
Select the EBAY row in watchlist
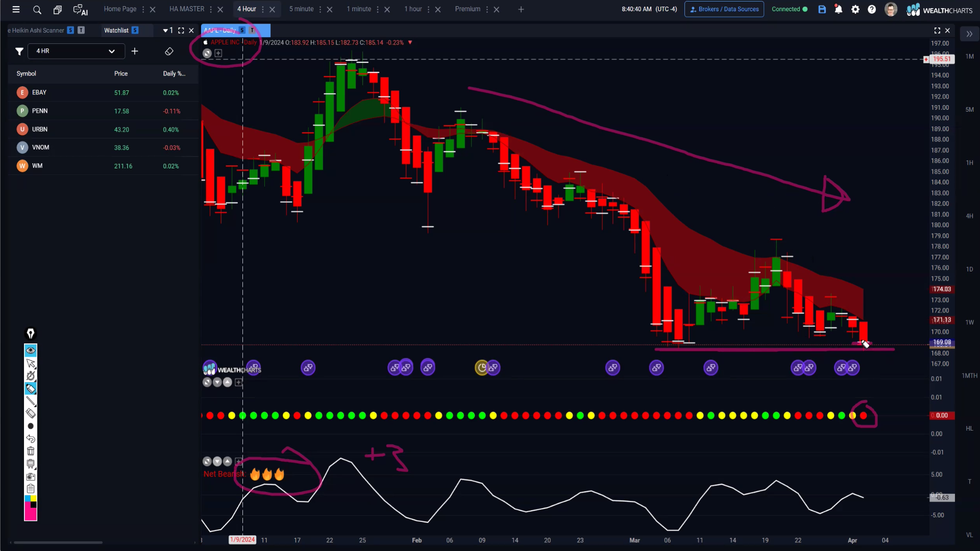[103, 93]
